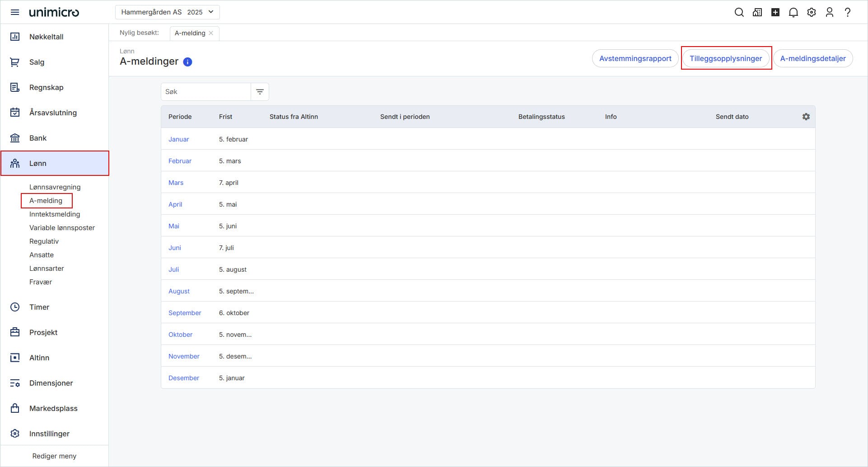
Task: Open the settings gear in top bar
Action: pos(811,12)
